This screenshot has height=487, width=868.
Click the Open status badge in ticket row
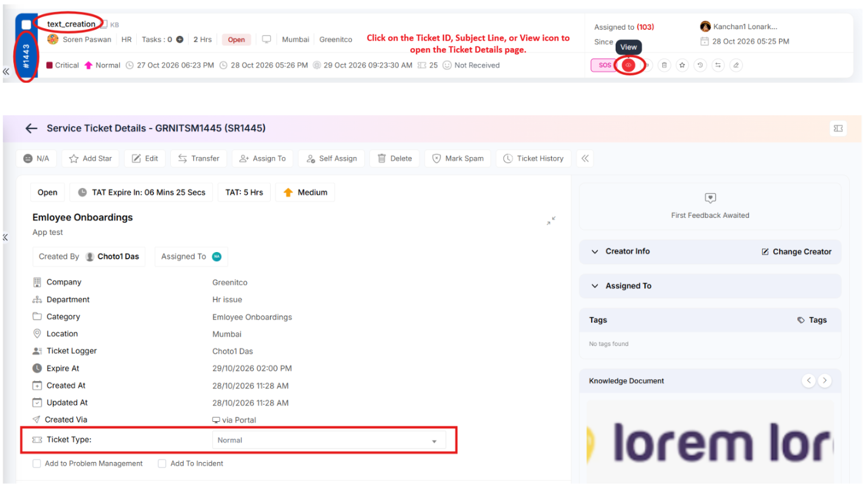click(x=237, y=40)
